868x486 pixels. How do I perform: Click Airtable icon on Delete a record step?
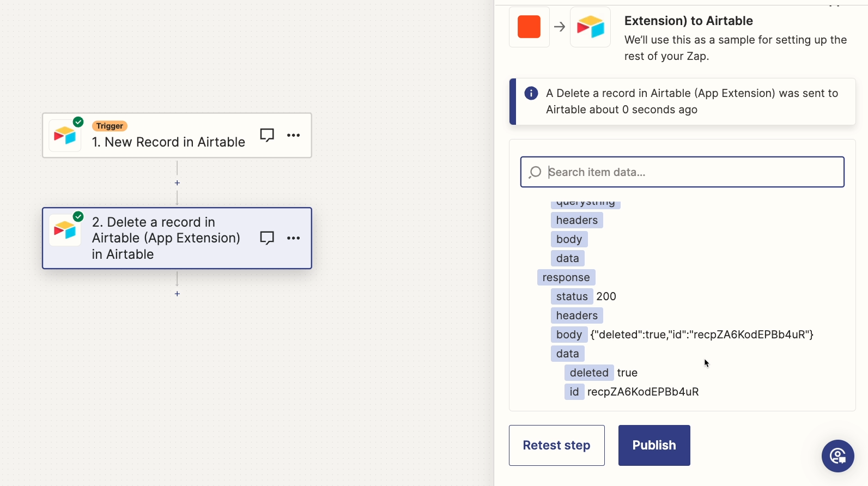65,230
